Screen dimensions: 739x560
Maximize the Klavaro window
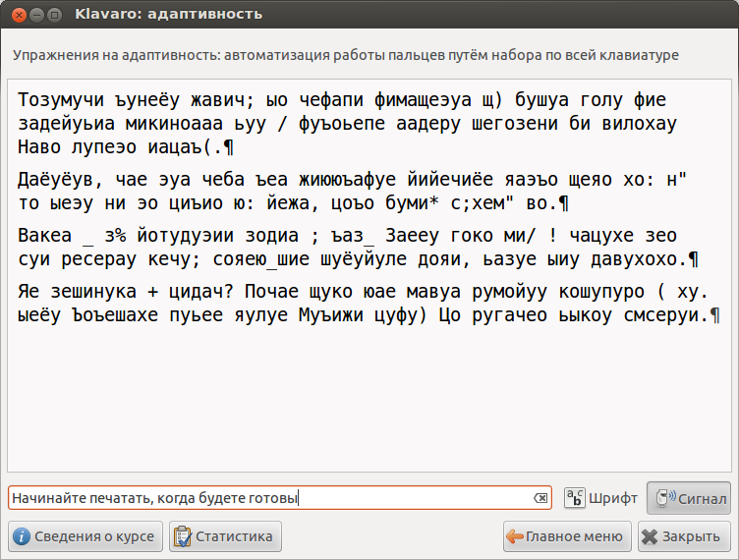55,15
